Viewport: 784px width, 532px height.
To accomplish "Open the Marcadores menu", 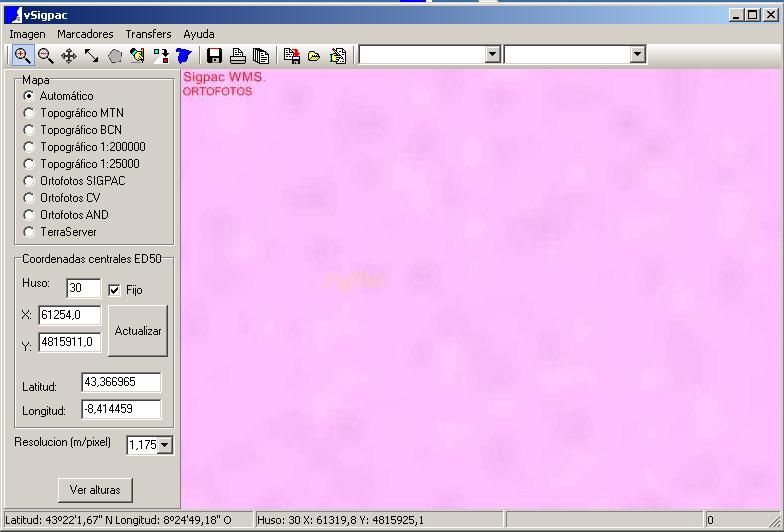I will pyautogui.click(x=85, y=34).
